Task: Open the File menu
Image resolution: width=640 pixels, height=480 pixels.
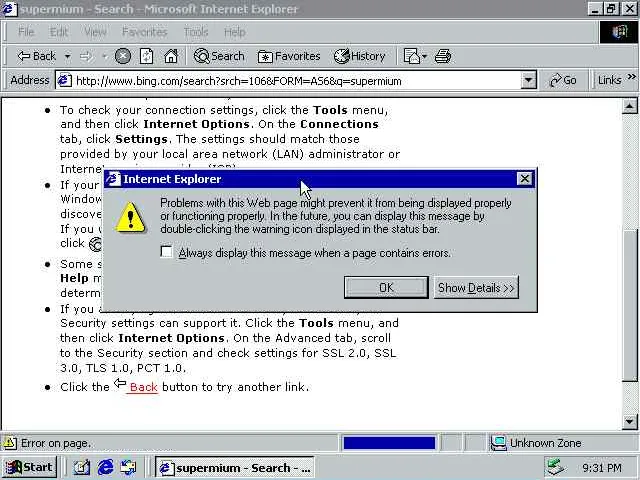Action: point(26,31)
